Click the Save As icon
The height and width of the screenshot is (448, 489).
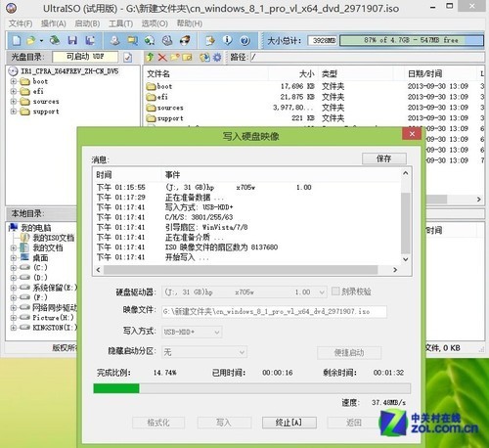click(x=89, y=40)
